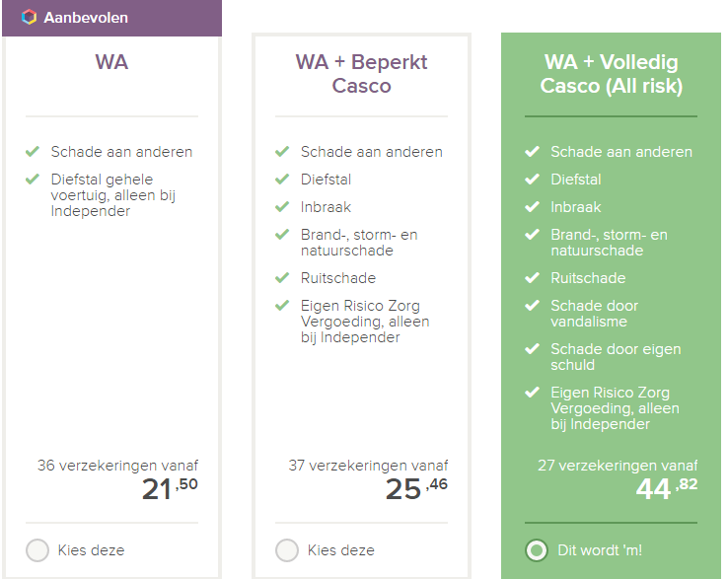Click checkmark beside Ruitschade in Beperkt Casco
This screenshot has height=579, width=728.
(x=282, y=277)
